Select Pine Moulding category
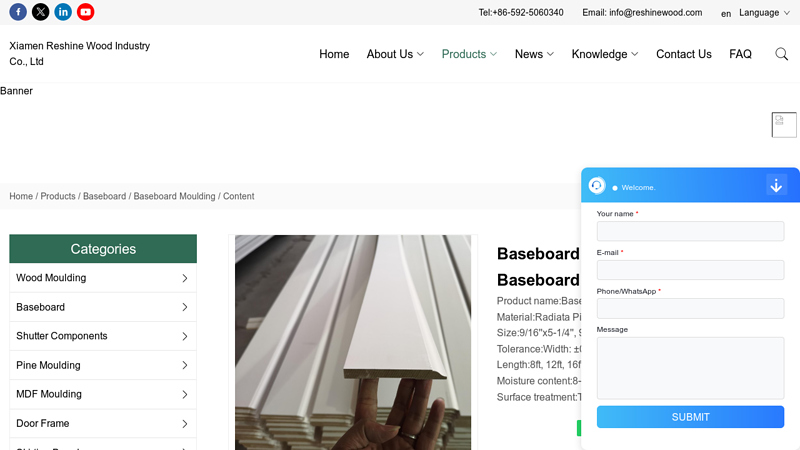 pos(48,365)
